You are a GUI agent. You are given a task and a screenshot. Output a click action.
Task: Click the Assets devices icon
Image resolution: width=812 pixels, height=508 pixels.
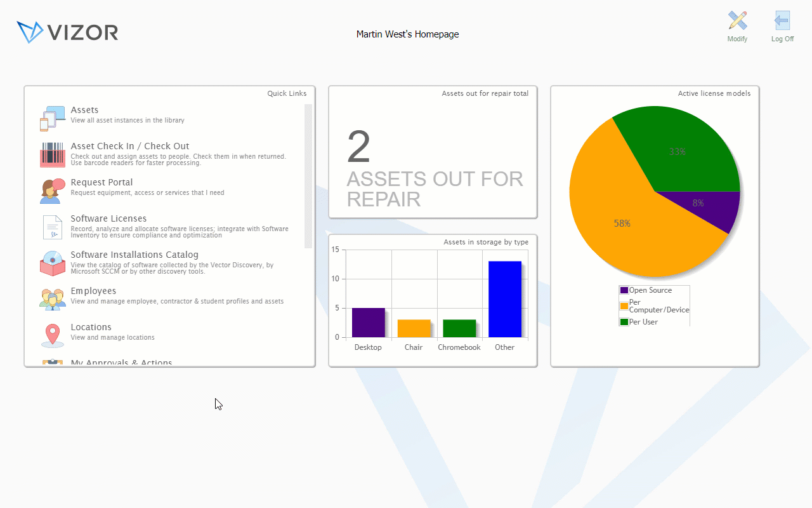pyautogui.click(x=52, y=119)
